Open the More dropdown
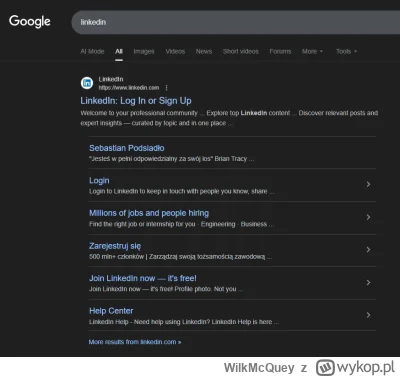 pos(312,51)
